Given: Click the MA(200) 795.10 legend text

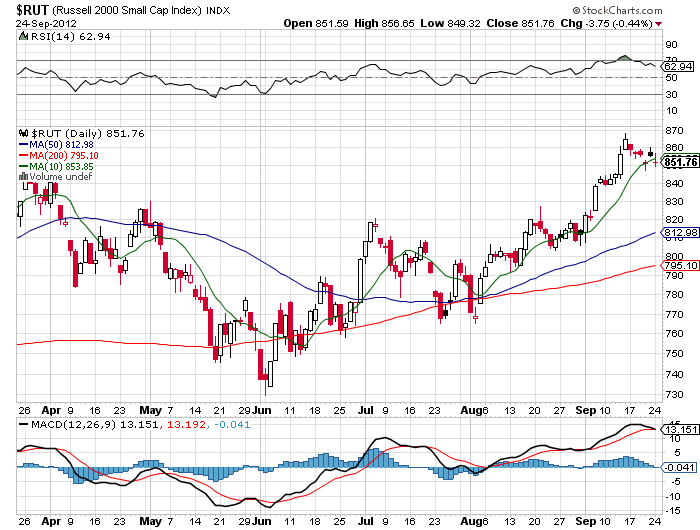Looking at the screenshot, I should click(64, 155).
